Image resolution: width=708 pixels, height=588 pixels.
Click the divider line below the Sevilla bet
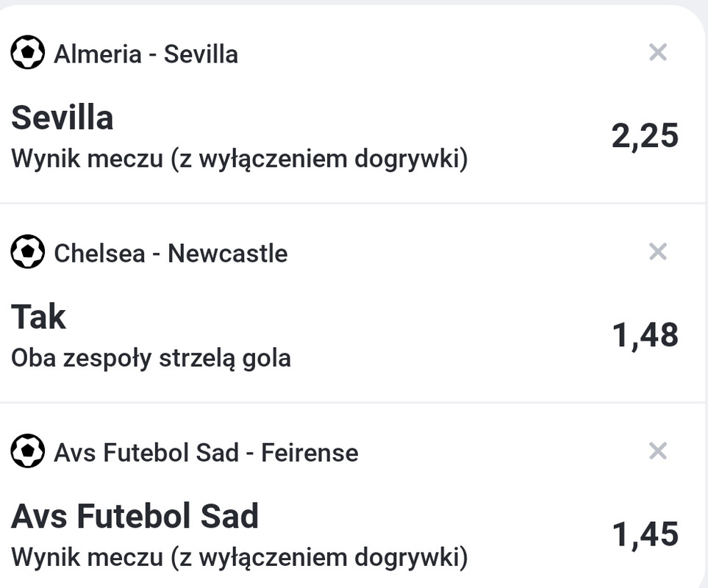(353, 203)
